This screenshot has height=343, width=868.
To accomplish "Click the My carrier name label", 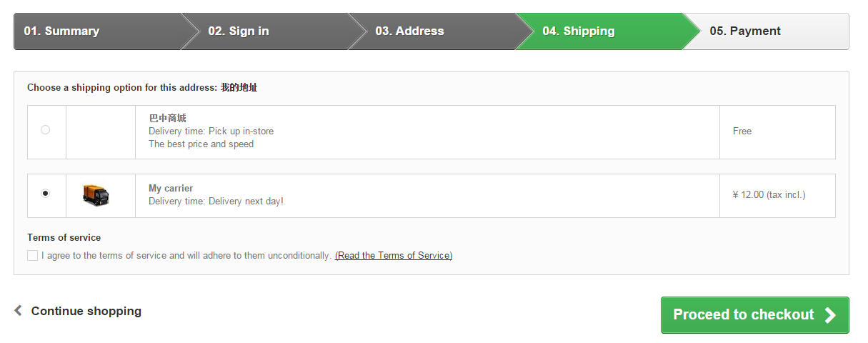I will pos(171,188).
